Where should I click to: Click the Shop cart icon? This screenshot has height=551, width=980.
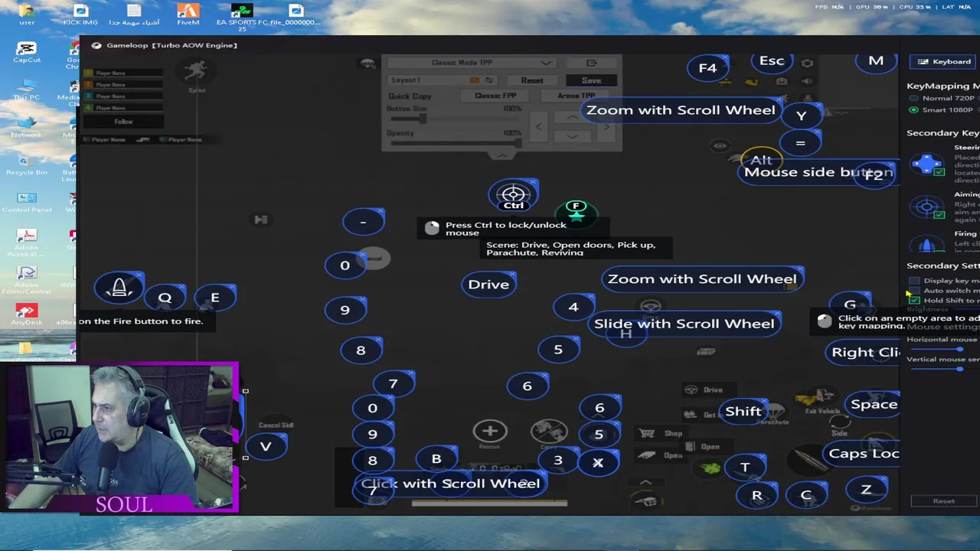pos(647,433)
